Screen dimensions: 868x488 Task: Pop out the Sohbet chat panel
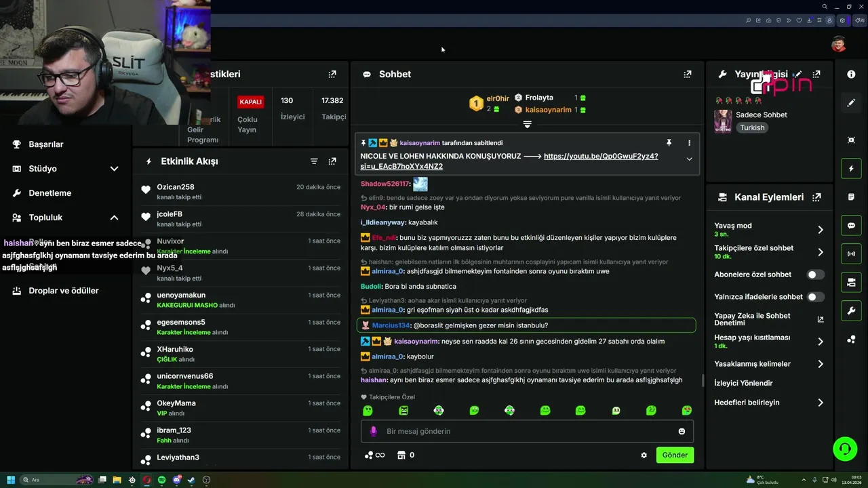688,75
